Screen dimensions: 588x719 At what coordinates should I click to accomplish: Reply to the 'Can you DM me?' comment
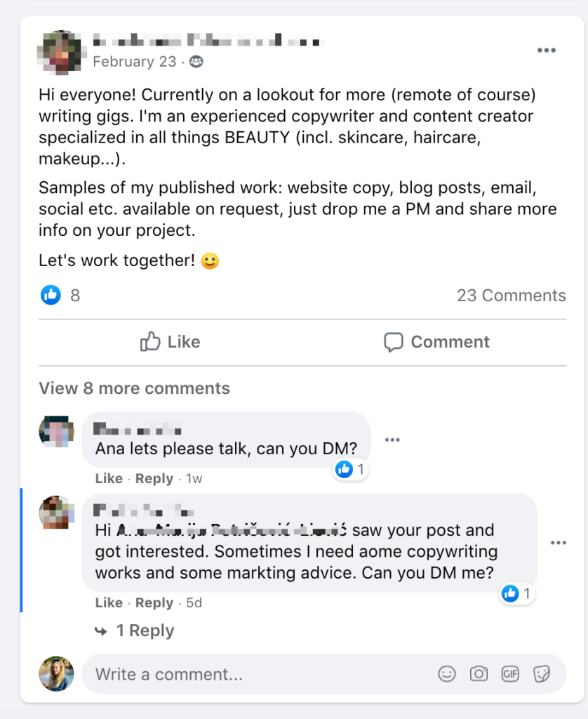click(x=154, y=603)
